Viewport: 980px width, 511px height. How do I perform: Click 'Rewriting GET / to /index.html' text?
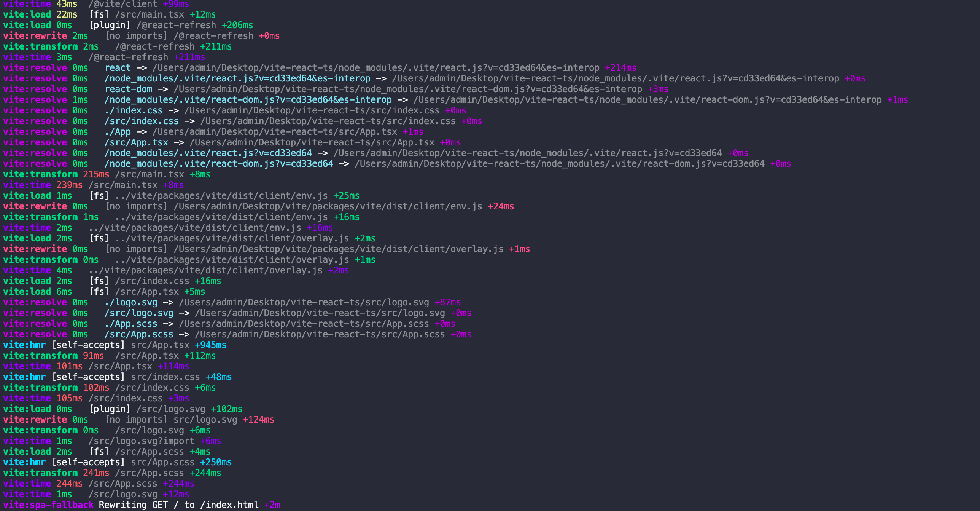pyautogui.click(x=178, y=505)
